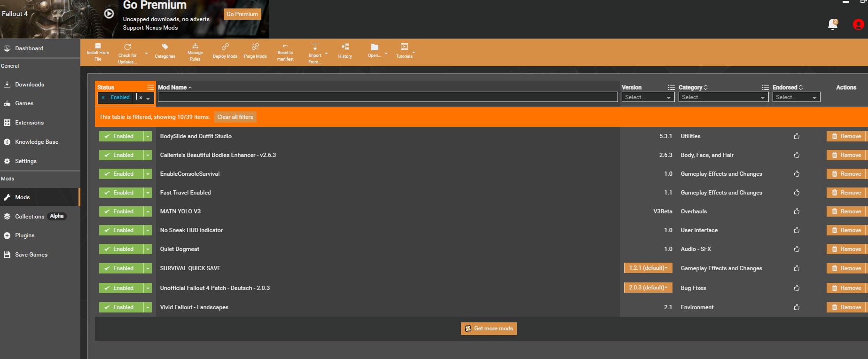This screenshot has height=359, width=868.
Task: Open version dropdown 1.2.1 (default)
Action: [x=648, y=268]
